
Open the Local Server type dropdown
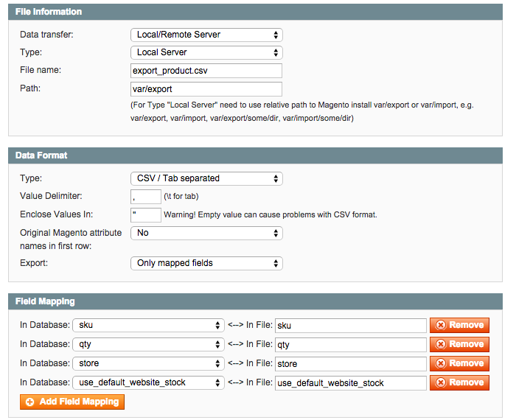coord(206,52)
